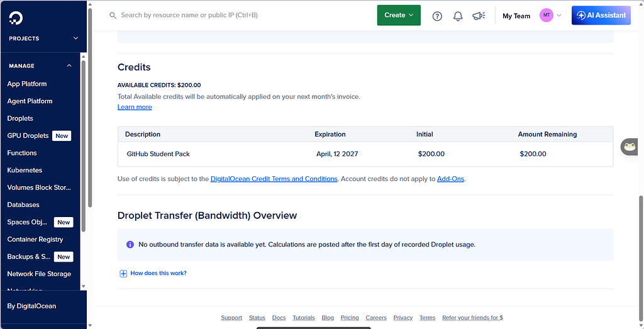The height and width of the screenshot is (329, 644).
Task: Open Functions in sidebar
Action: [22, 153]
